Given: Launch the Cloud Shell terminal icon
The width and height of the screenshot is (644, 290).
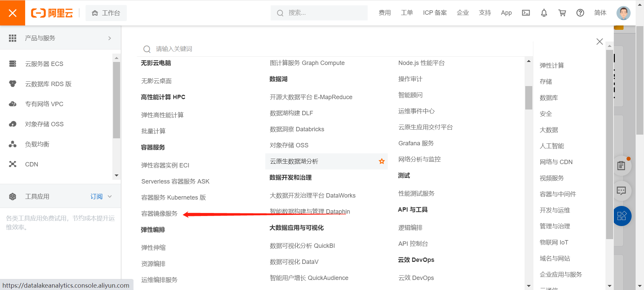Looking at the screenshot, I should point(526,13).
